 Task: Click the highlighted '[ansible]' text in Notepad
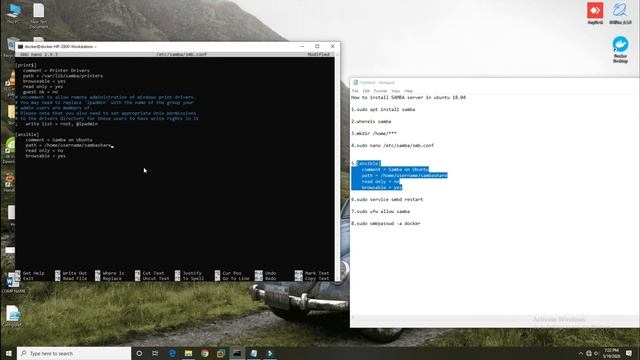[x=369, y=163]
